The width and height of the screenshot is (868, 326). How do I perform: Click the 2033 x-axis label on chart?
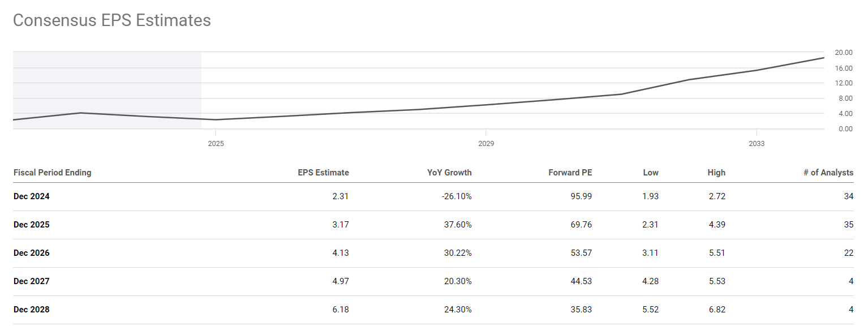(757, 144)
